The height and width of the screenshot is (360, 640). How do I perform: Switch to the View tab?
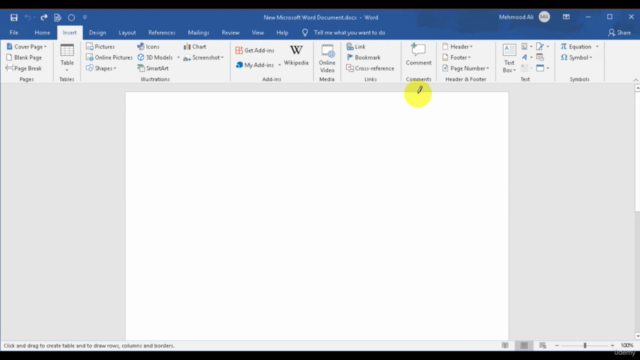[258, 33]
